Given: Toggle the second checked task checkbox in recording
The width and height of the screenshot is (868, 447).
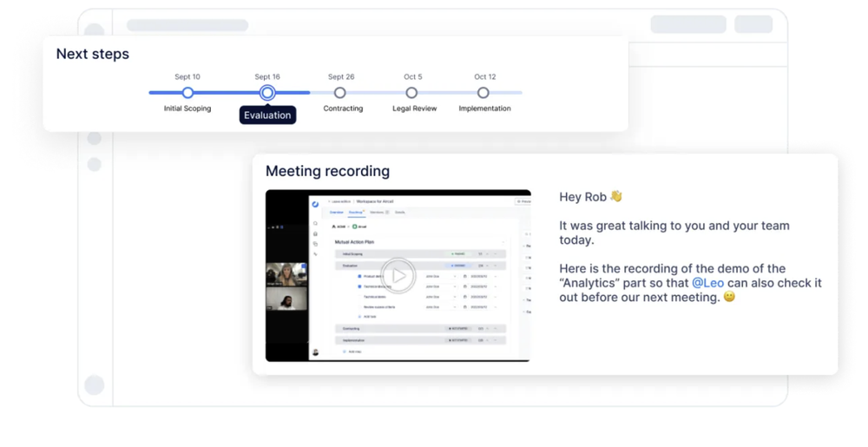Looking at the screenshot, I should [x=359, y=286].
